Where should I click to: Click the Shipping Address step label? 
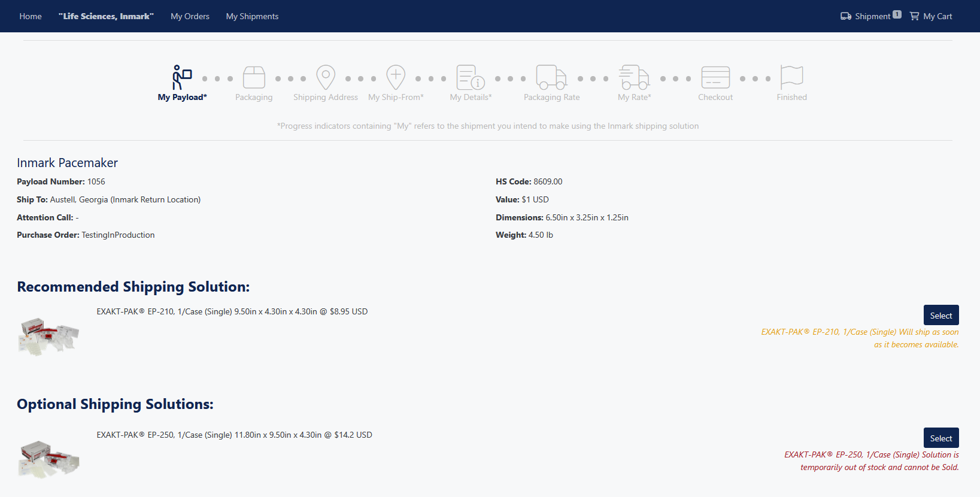[x=326, y=97]
